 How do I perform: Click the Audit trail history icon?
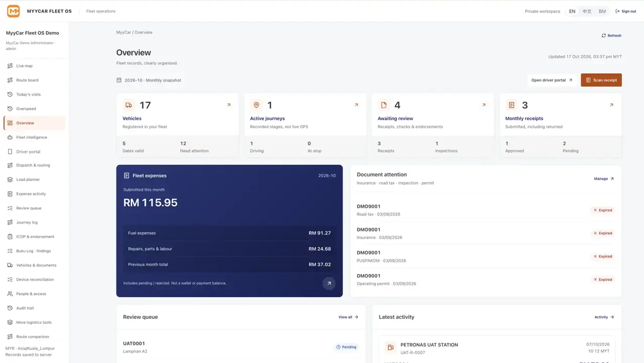10,308
